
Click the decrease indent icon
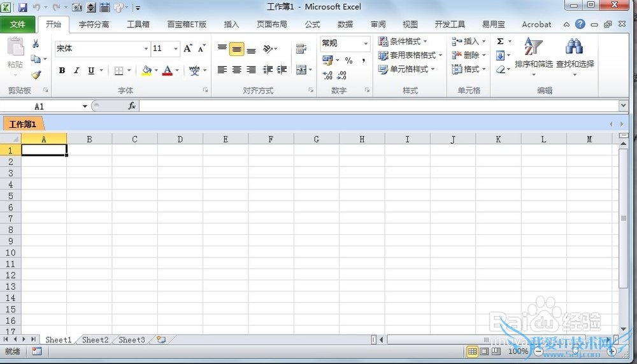(x=268, y=70)
